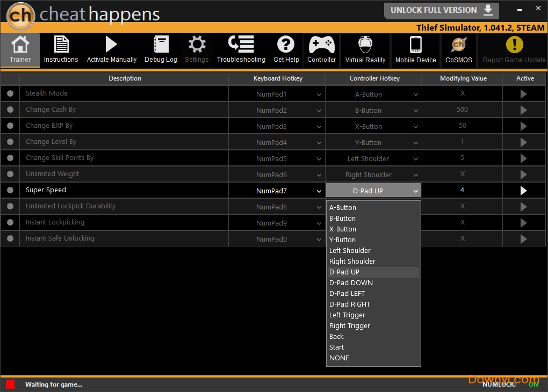Open the Mobile Device panel

[x=415, y=50]
